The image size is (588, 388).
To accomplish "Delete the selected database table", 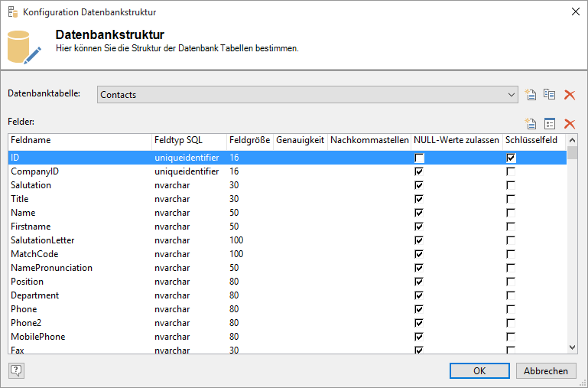I will pyautogui.click(x=569, y=95).
